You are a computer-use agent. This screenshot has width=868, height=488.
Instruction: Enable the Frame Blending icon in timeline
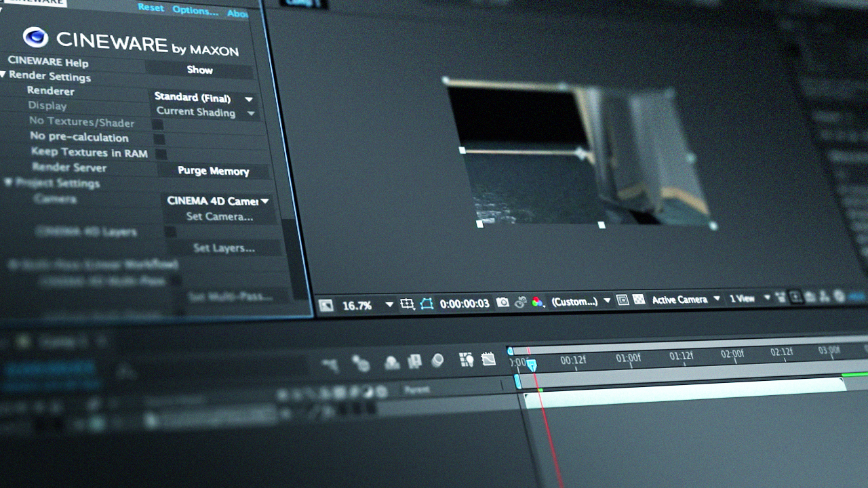tap(414, 362)
